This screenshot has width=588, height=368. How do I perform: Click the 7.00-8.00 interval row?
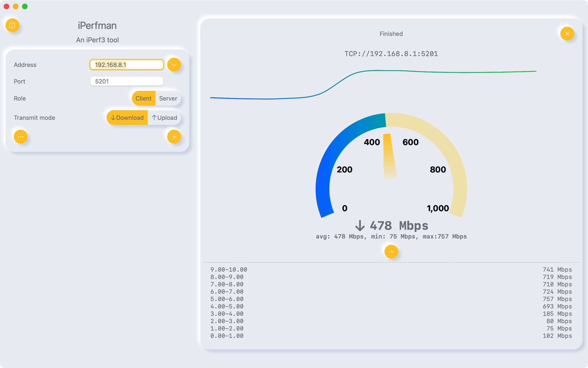click(391, 284)
